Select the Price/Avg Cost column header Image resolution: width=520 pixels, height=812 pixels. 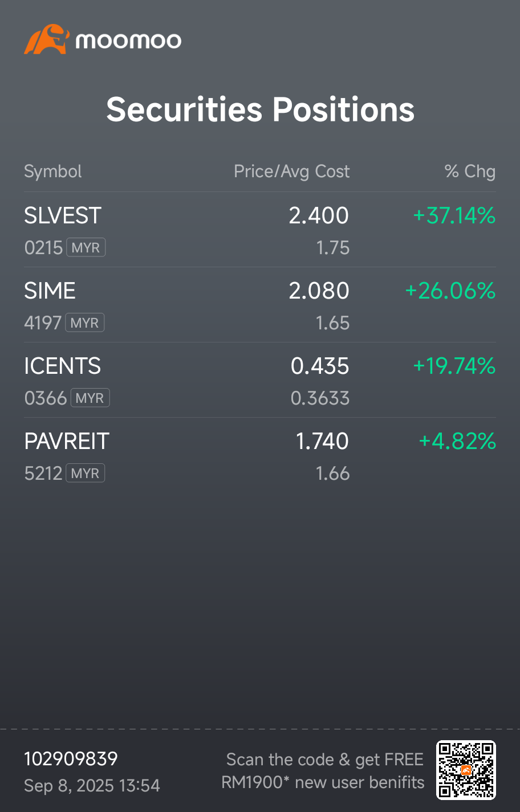(292, 172)
